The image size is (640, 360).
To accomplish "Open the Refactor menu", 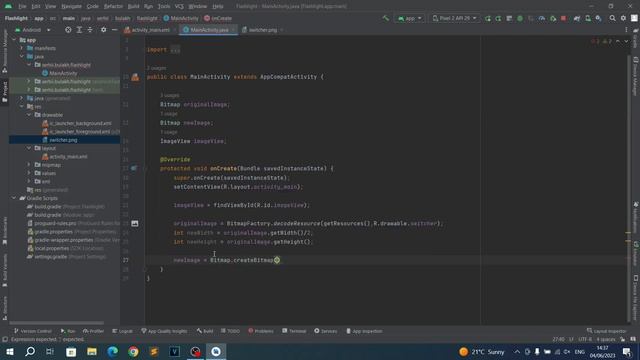I will point(113,7).
